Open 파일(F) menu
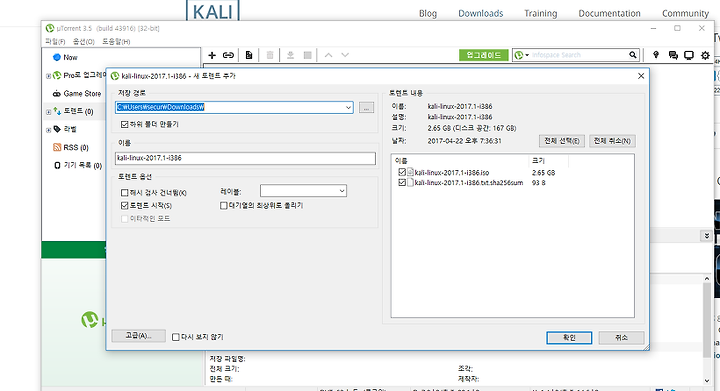Screen dimensions: 720x391 tap(55, 42)
